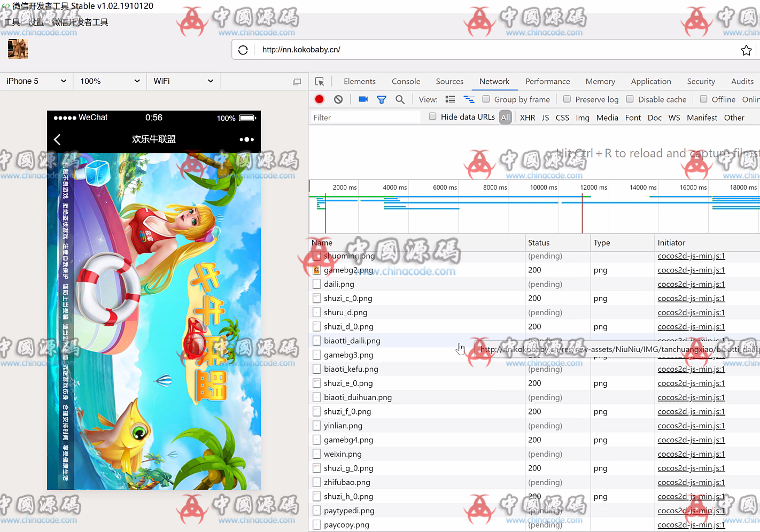Filter requests by WS
This screenshot has height=532, width=760.
674,118
